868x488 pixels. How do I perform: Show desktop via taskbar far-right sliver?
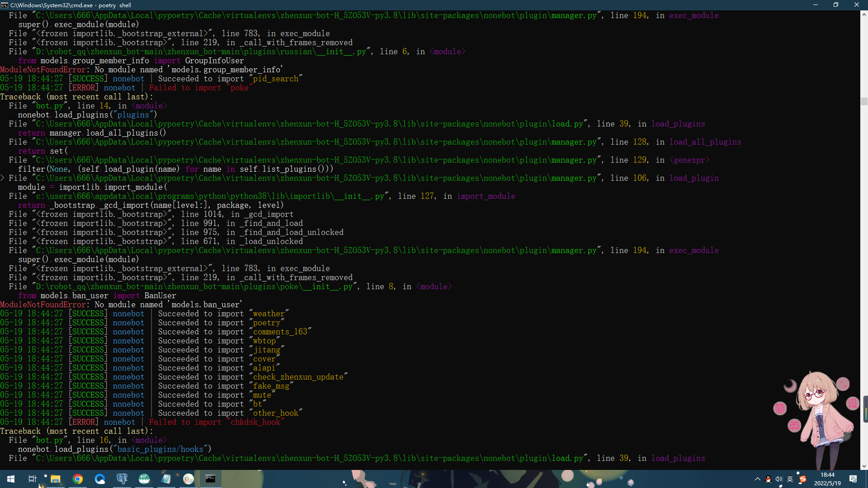point(867,479)
